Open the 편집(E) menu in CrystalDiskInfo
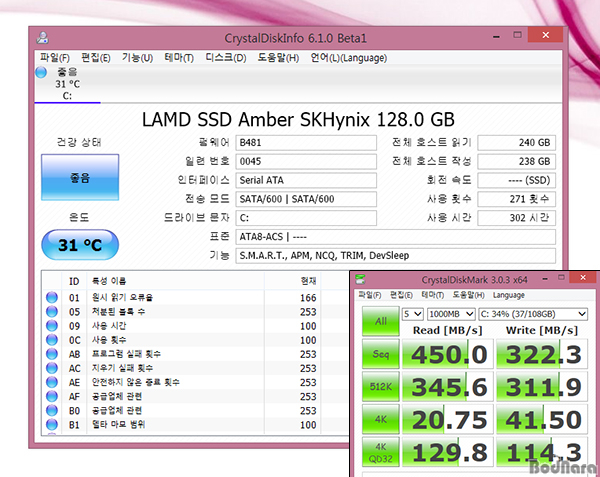The width and height of the screenshot is (600, 477). point(96,58)
